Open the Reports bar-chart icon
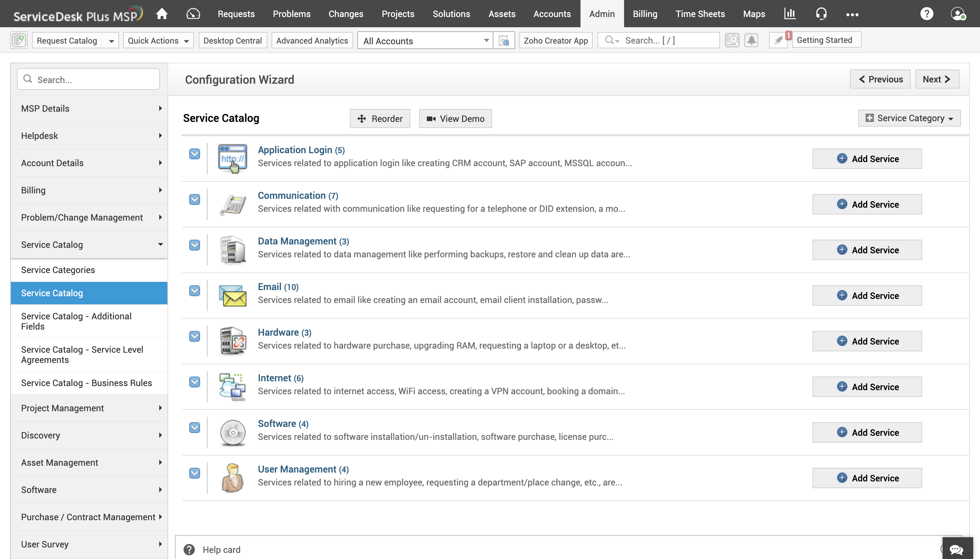This screenshot has width=980, height=559. [x=790, y=14]
